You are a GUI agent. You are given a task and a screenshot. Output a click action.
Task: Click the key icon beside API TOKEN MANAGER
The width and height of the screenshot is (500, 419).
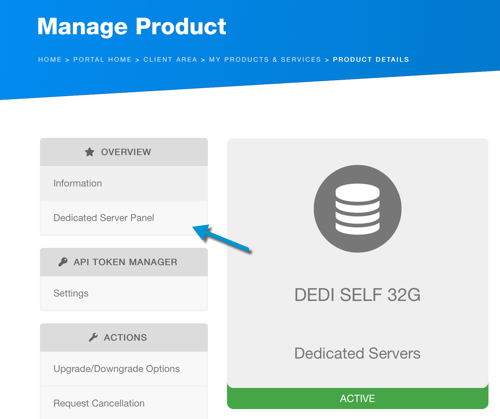(x=63, y=262)
